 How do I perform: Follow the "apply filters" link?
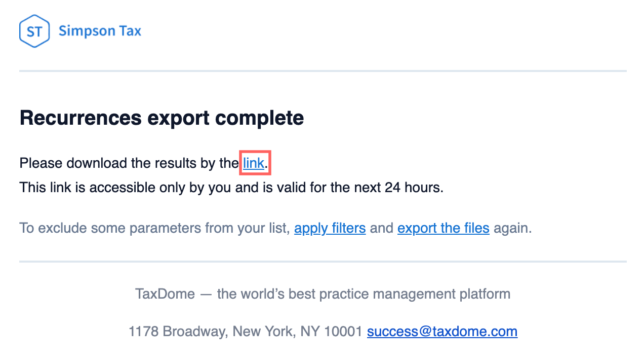coord(330,228)
